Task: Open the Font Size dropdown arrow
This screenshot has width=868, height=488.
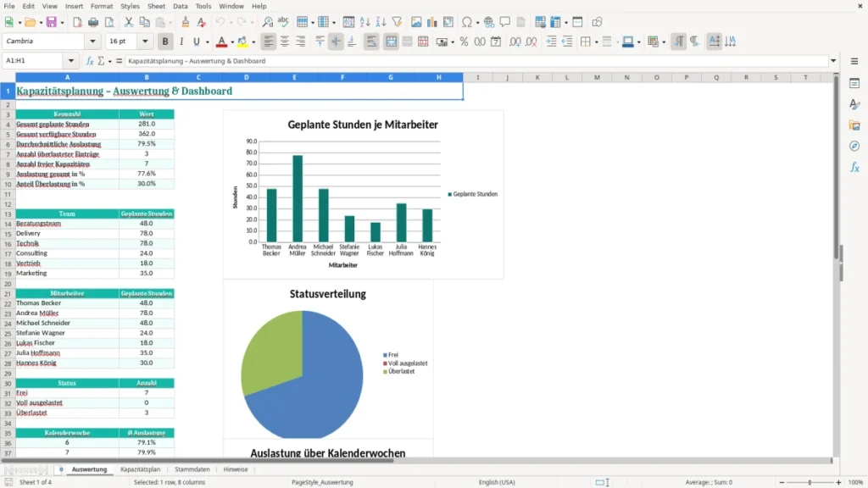Action: (x=145, y=42)
